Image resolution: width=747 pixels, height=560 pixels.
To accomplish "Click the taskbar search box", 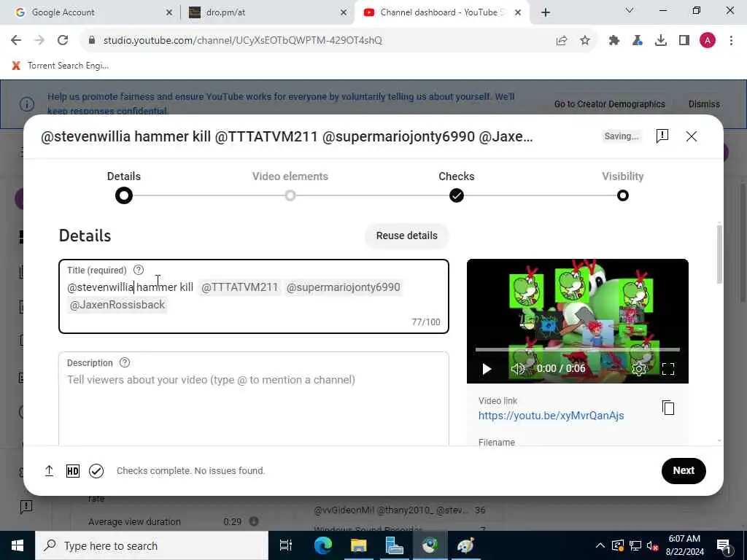I will 152,545.
